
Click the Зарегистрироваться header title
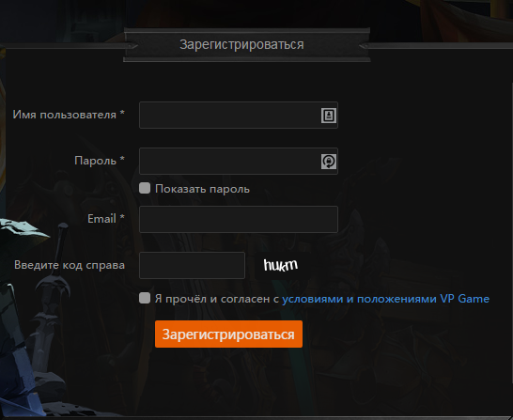pos(241,44)
